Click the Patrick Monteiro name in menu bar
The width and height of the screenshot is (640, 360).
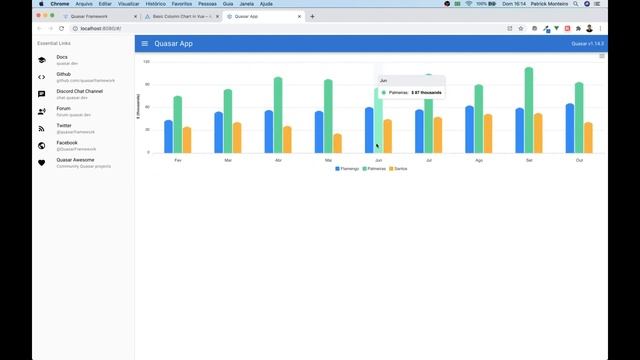click(549, 4)
